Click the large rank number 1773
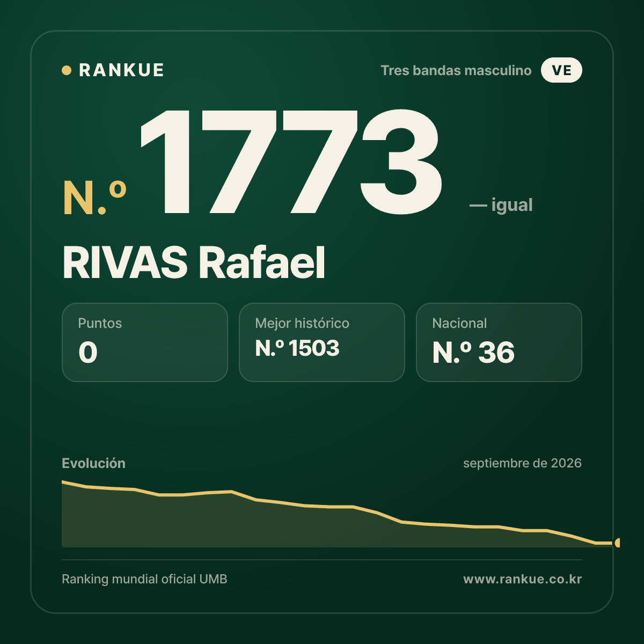The width and height of the screenshot is (644, 644). click(x=290, y=162)
